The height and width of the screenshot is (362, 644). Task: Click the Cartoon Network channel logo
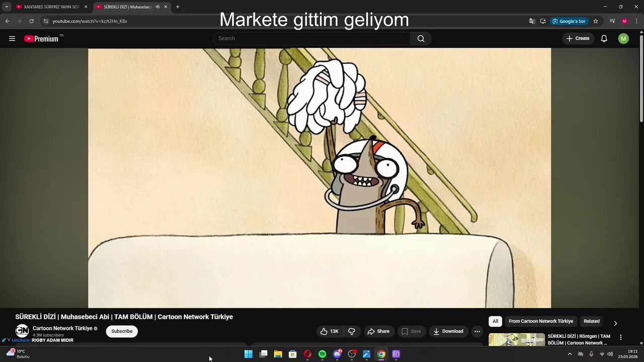pyautogui.click(x=22, y=331)
